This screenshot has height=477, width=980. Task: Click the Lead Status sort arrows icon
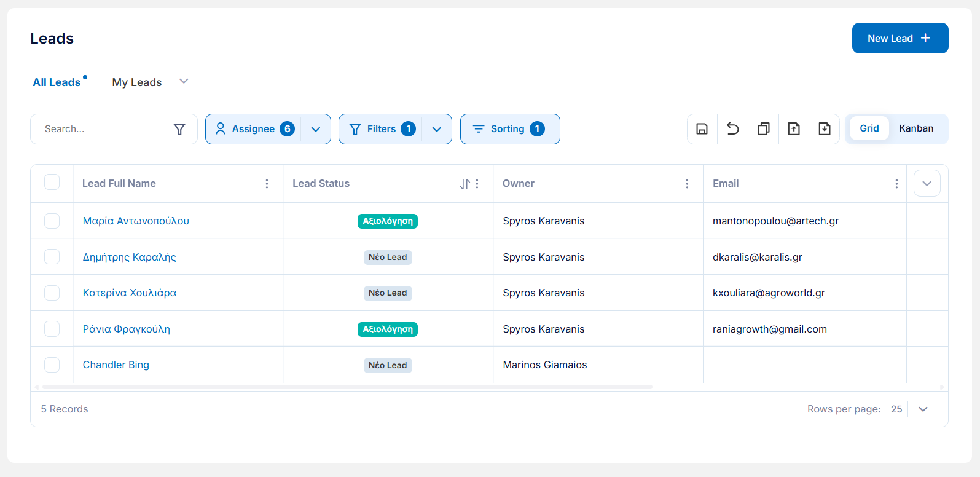coord(465,184)
